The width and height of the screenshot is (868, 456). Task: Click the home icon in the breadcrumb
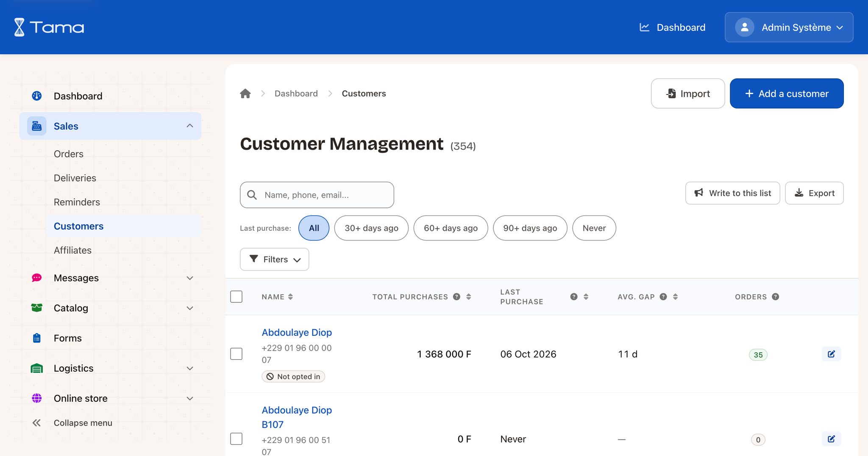(x=245, y=94)
